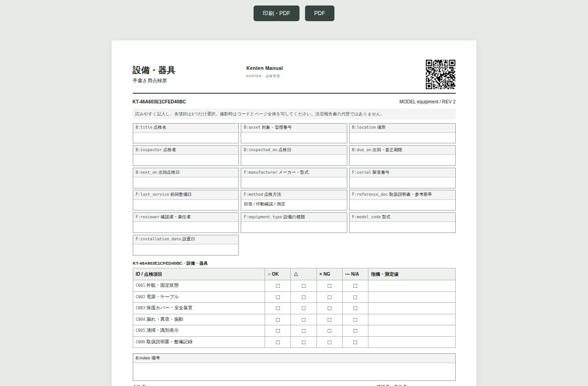Click 指摘・測定値 cell for C001 row
588x386 pixels.
click(412, 286)
